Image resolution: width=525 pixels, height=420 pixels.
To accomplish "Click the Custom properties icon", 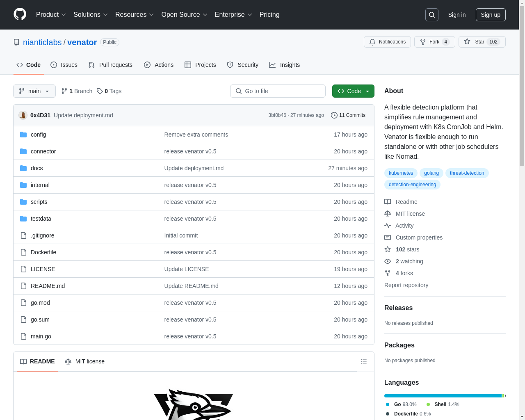I will pyautogui.click(x=388, y=237).
